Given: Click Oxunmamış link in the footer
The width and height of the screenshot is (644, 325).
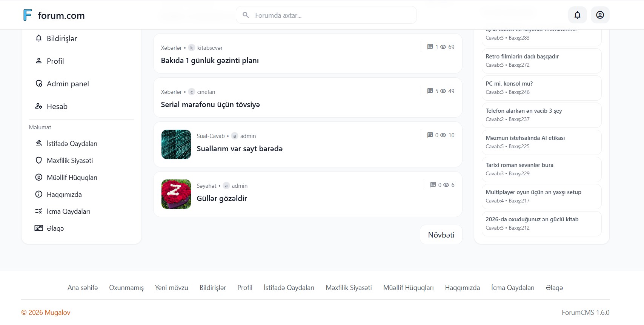Looking at the screenshot, I should (126, 288).
